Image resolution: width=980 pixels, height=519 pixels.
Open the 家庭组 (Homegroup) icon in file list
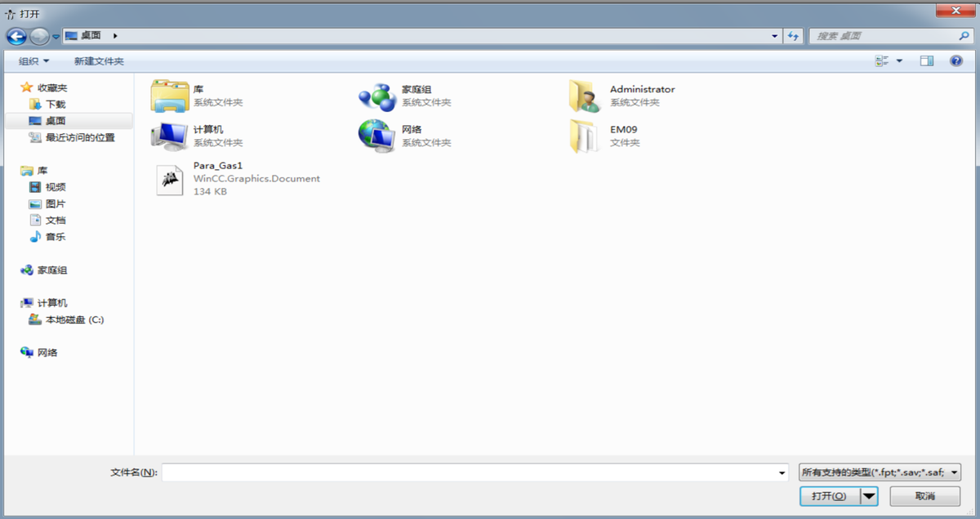pos(376,96)
